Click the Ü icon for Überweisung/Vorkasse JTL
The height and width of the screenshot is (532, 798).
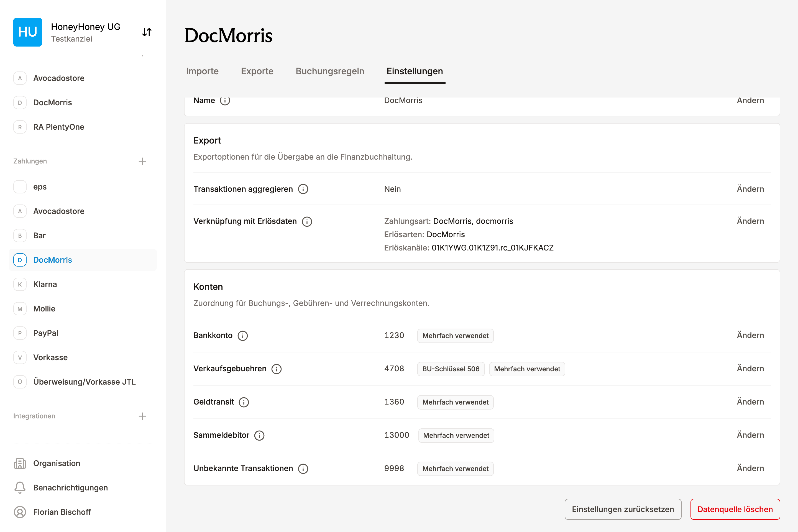pos(20,382)
